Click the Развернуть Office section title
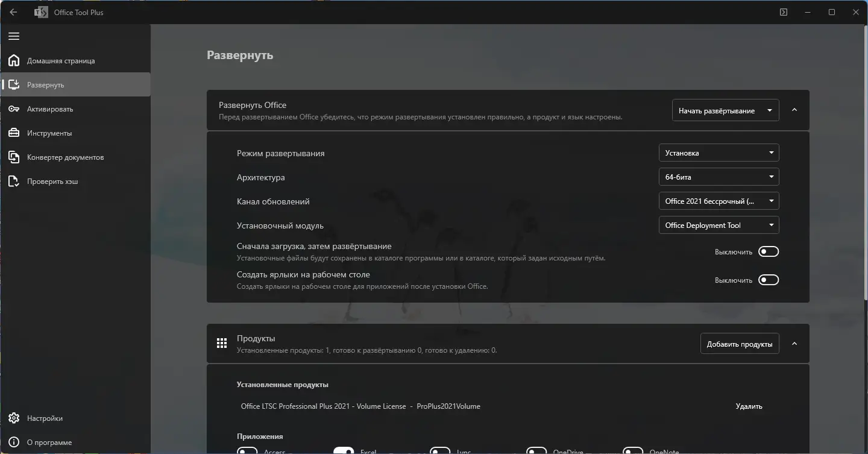Screen dimensions: 868x454 253,105
